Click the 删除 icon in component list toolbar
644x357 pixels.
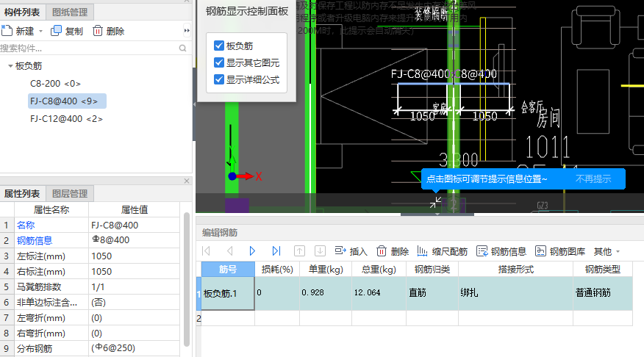(x=97, y=31)
